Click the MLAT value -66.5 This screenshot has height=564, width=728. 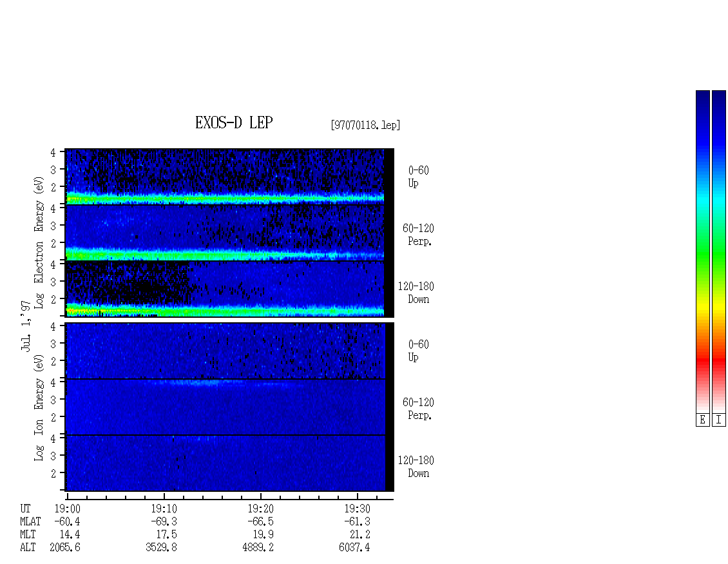260,521
